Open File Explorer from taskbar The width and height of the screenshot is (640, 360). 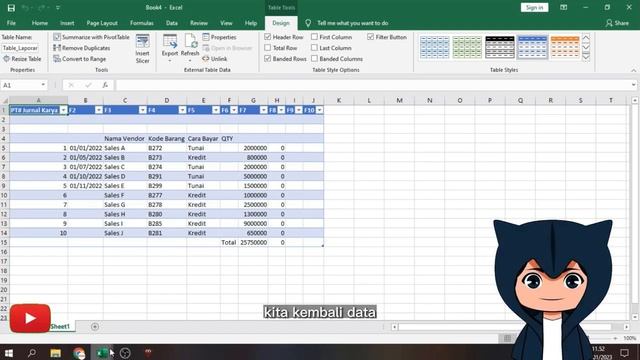56,353
